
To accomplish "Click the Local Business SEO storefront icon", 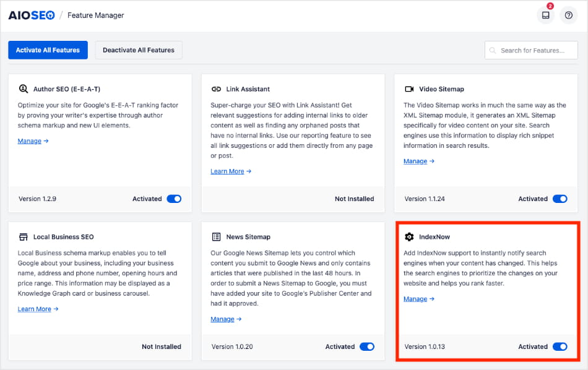I will (x=24, y=237).
